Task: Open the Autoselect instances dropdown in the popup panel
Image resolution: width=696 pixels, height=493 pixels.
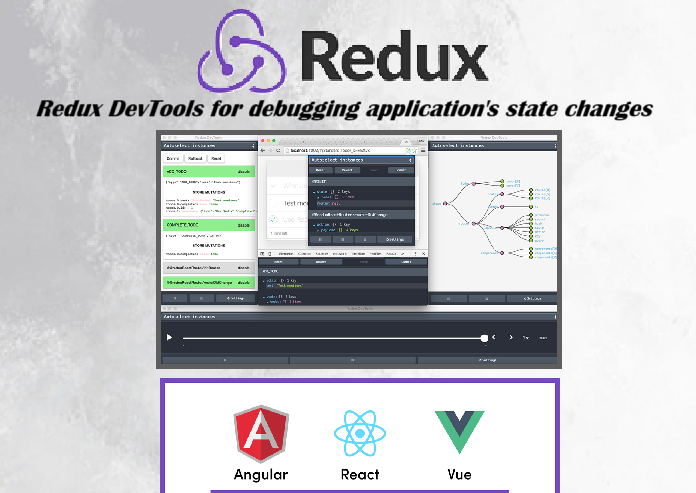Action: tap(361, 160)
